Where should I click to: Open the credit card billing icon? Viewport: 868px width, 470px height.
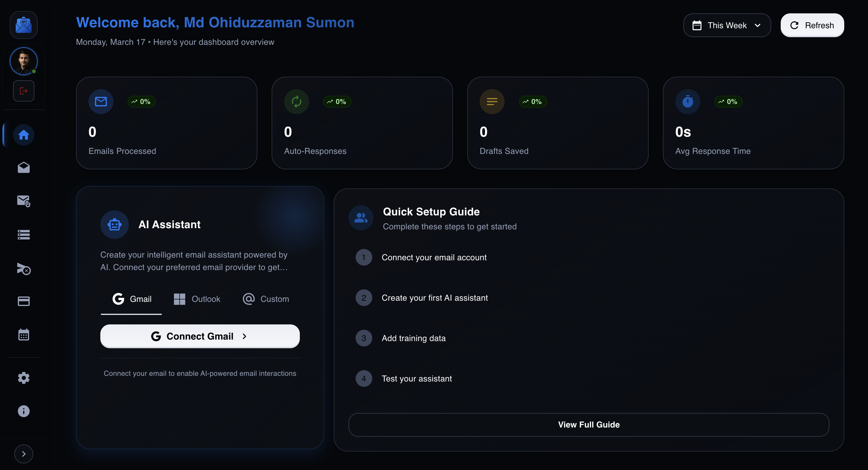click(x=23, y=301)
